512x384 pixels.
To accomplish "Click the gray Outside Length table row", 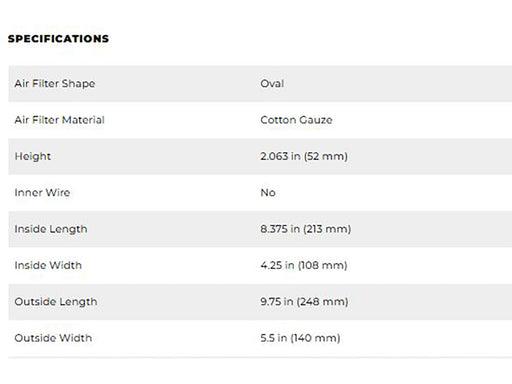I will 260,302.
